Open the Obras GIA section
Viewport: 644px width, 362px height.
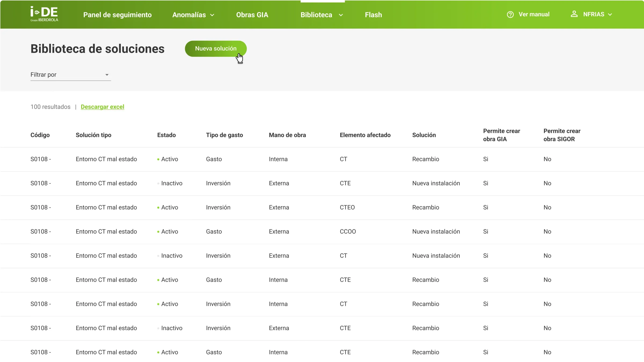tap(252, 15)
